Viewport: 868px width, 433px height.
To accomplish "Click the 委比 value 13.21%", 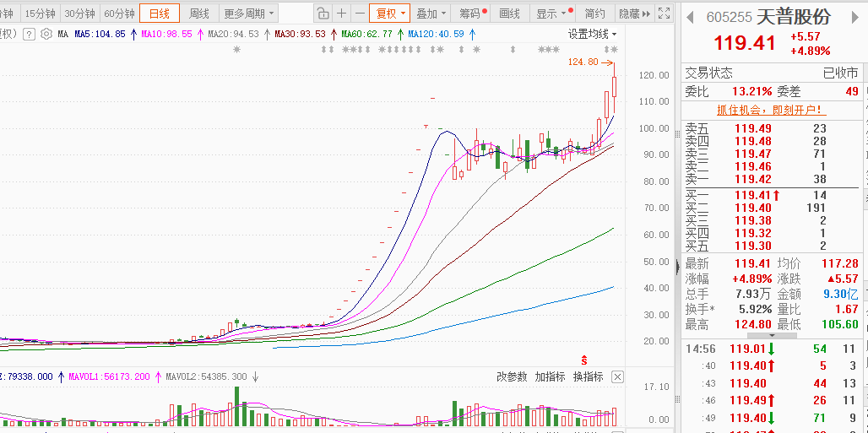I will [752, 91].
